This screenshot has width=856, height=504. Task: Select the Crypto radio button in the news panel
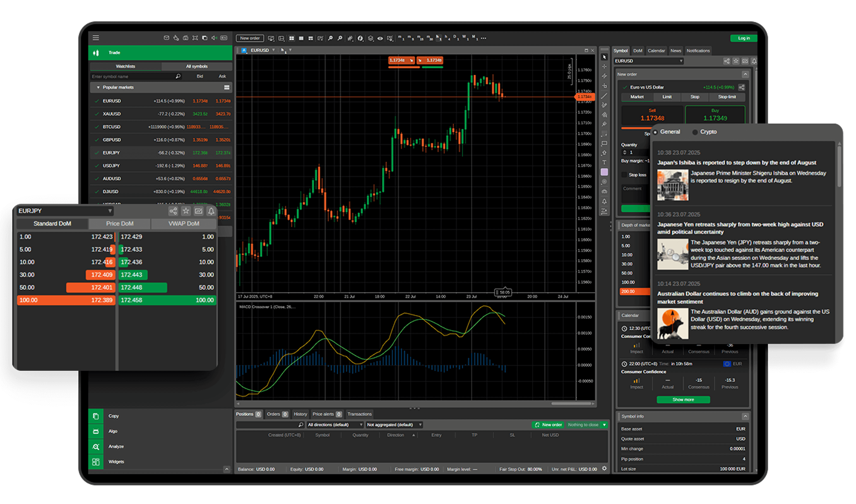tap(694, 132)
